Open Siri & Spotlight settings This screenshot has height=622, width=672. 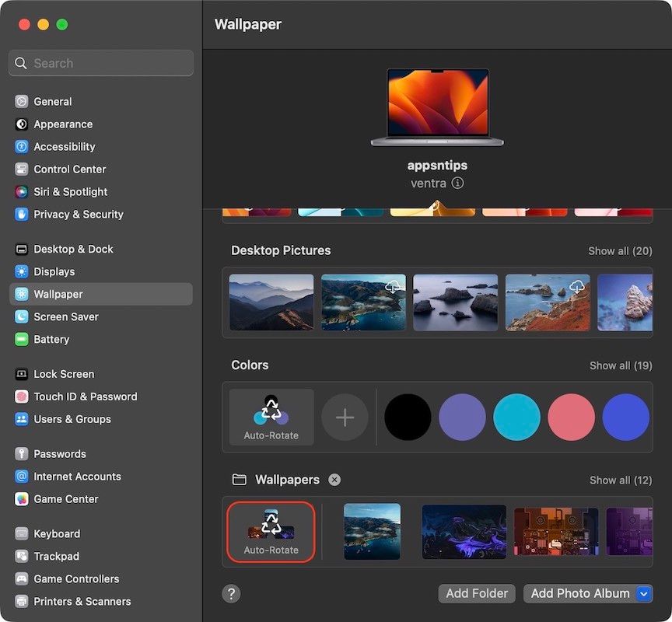pos(70,192)
